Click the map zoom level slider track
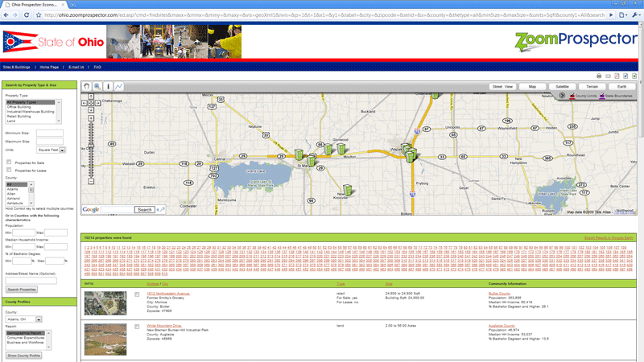The width and height of the screenshot is (644, 362). coord(91,150)
